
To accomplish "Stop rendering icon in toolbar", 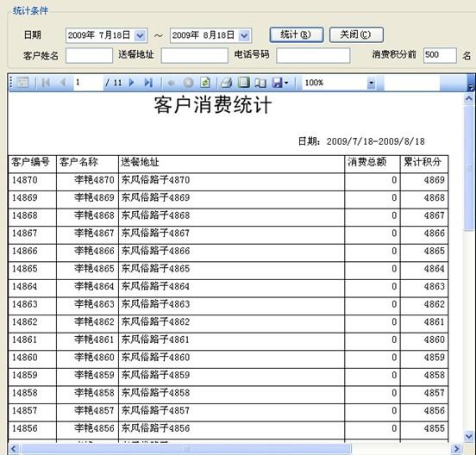I will click(x=188, y=83).
